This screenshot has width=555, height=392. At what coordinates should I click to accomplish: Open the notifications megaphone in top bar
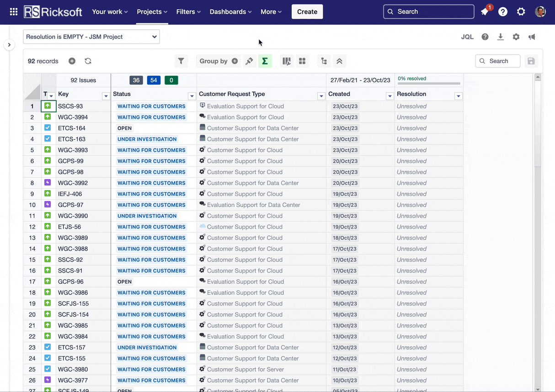(x=485, y=12)
